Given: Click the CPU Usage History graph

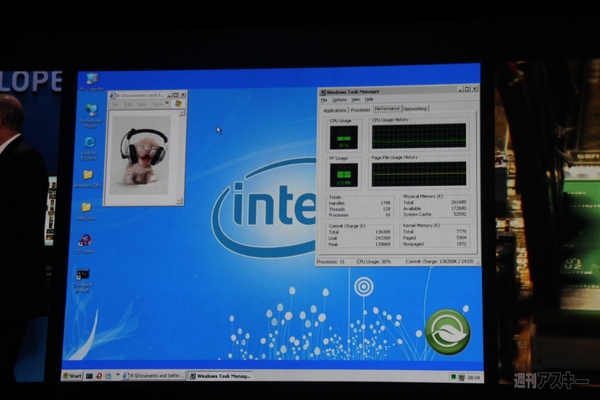Looking at the screenshot, I should click(419, 136).
